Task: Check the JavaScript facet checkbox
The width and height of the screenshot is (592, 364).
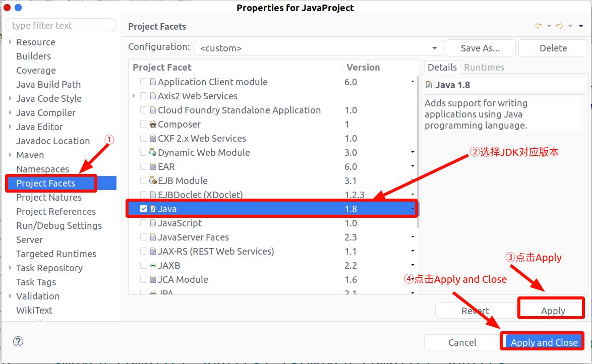Action: pyautogui.click(x=144, y=223)
